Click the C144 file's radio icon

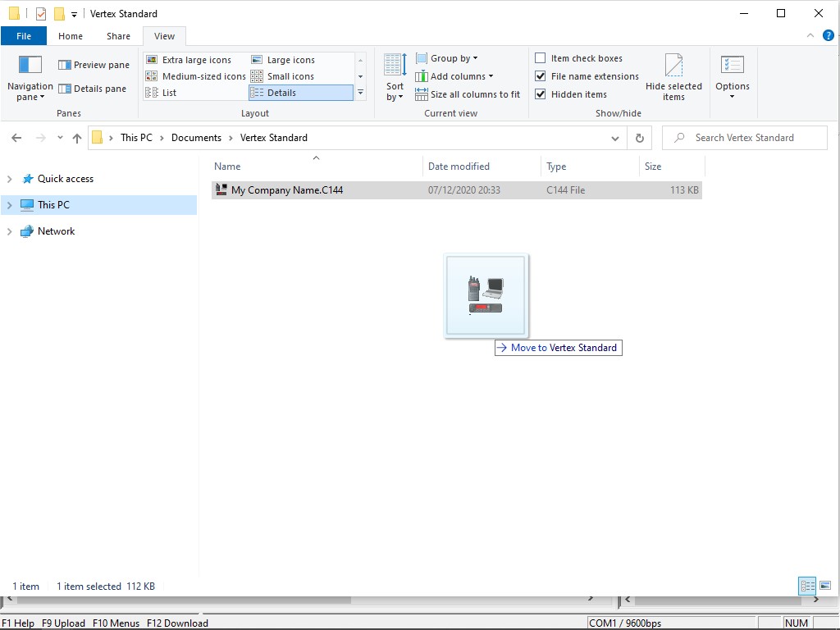click(x=221, y=189)
